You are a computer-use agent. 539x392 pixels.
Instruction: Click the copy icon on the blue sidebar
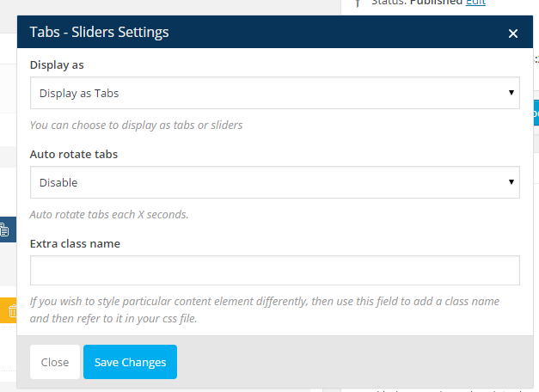[4, 230]
